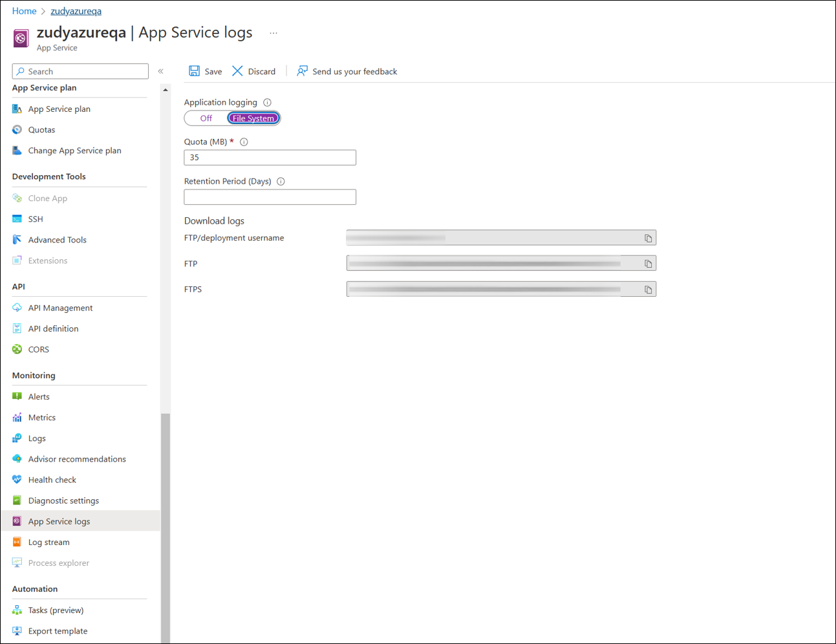
Task: Click the Discard X icon
Action: tap(237, 71)
